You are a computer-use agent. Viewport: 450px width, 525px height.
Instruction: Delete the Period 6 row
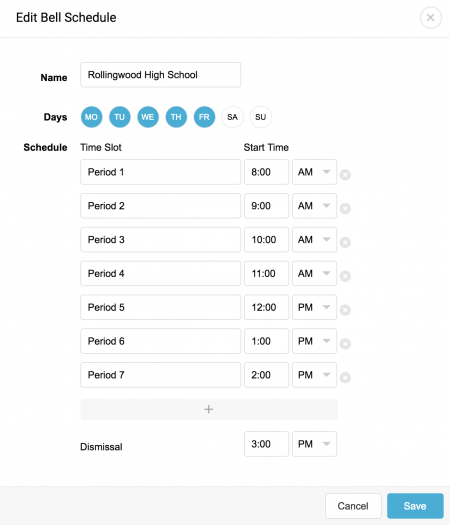[345, 344]
